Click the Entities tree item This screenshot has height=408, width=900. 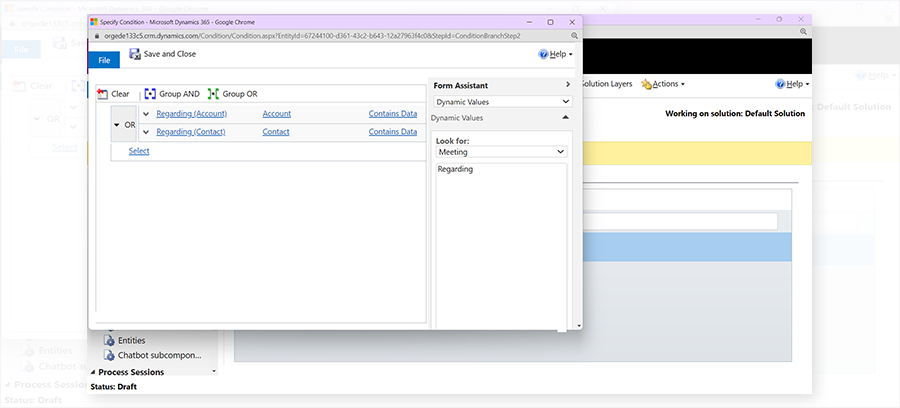131,341
